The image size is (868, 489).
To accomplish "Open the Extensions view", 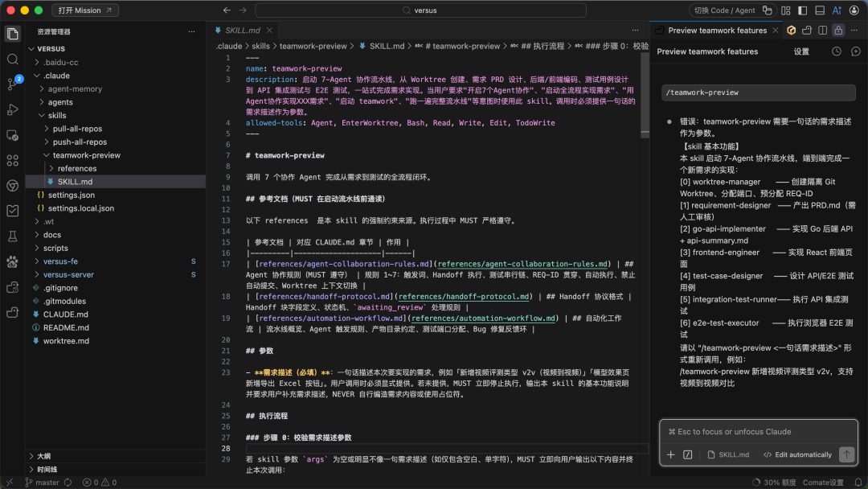I will [x=12, y=161].
